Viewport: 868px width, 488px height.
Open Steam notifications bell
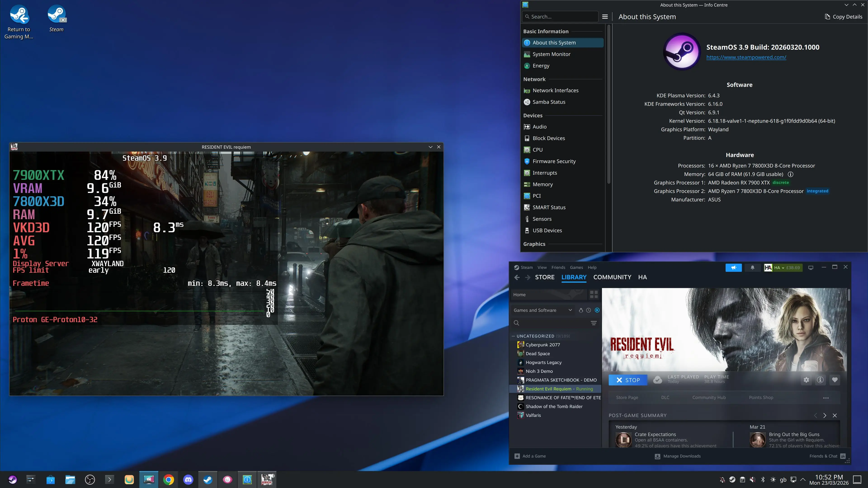(752, 268)
